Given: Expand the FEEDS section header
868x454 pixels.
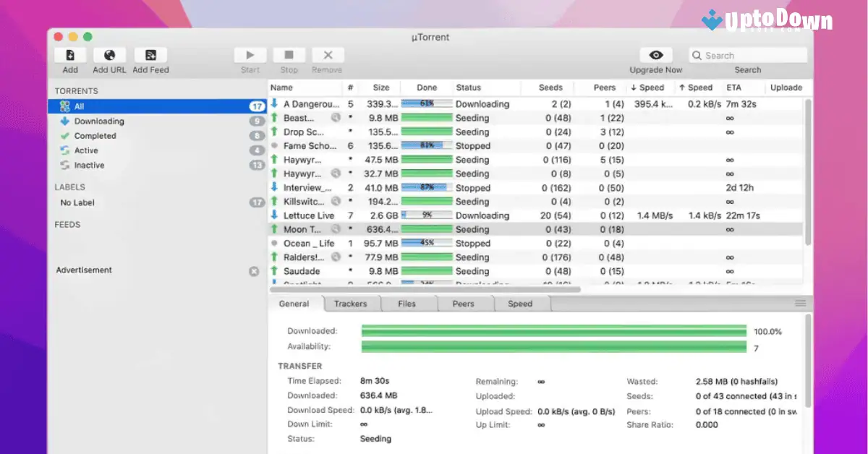Looking at the screenshot, I should pos(67,224).
